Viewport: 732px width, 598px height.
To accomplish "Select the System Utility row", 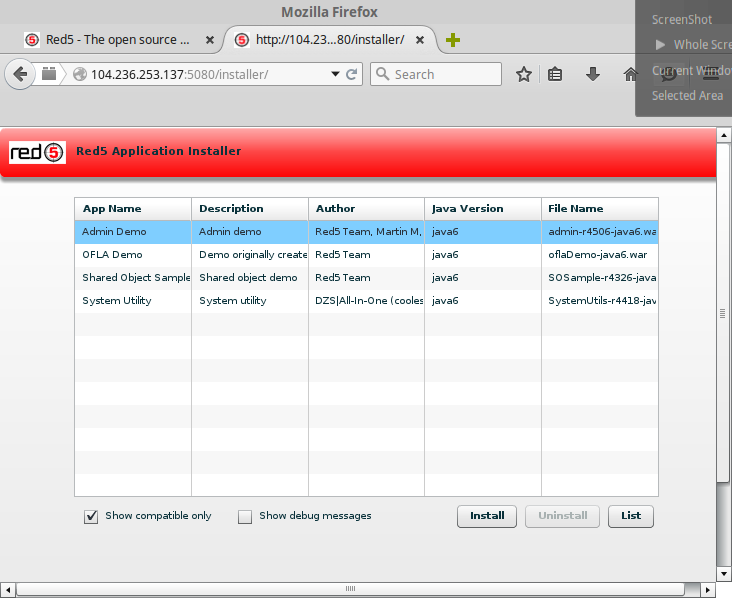I will (366, 301).
